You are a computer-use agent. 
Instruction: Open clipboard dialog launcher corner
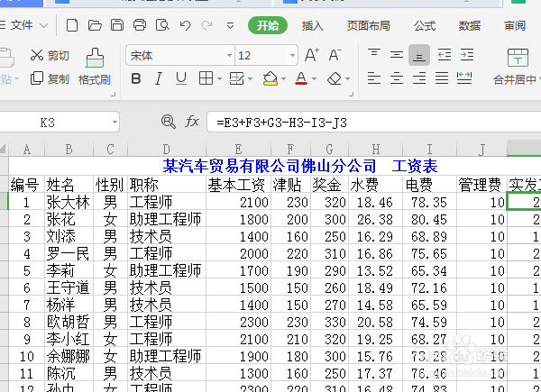point(114,94)
